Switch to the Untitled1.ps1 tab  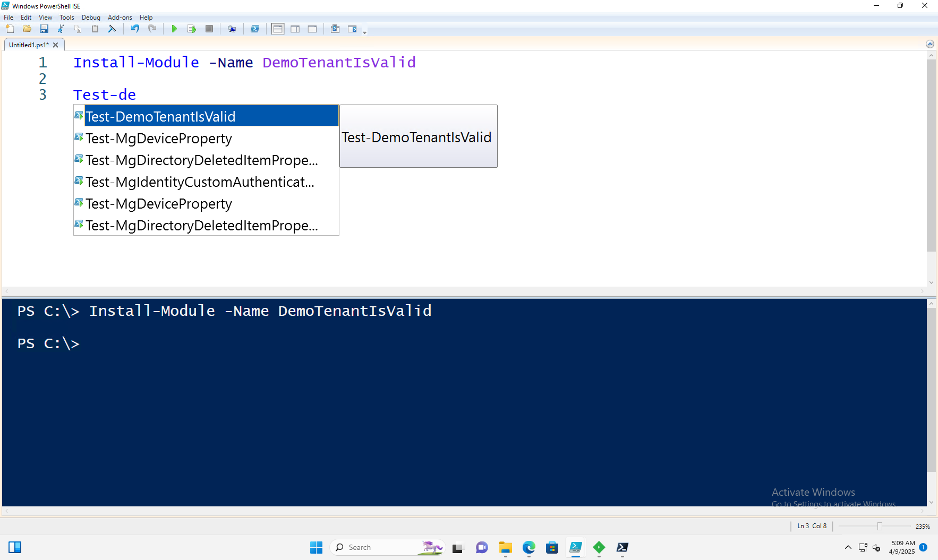[29, 45]
